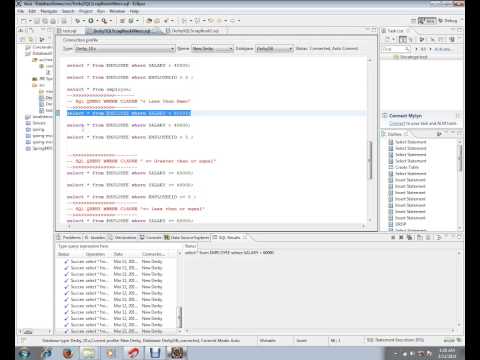This screenshot has height=360, width=480.
Task: Click the query expression filter field
Action: click(118, 246)
